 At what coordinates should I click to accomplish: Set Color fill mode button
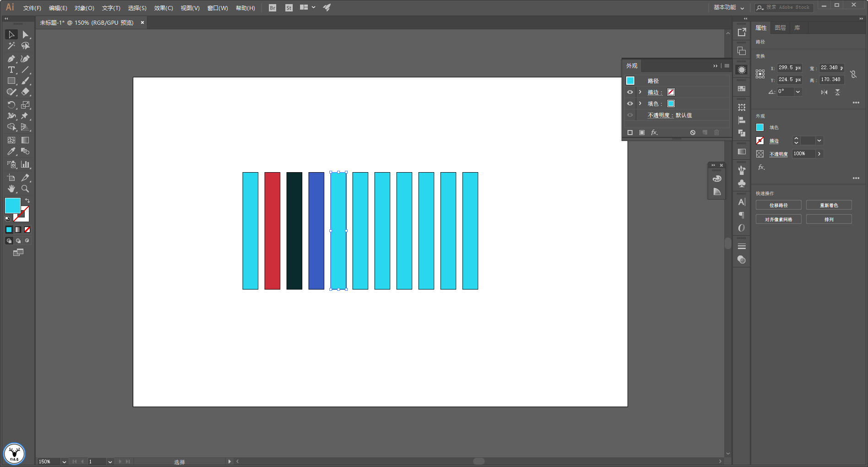[x=9, y=229]
